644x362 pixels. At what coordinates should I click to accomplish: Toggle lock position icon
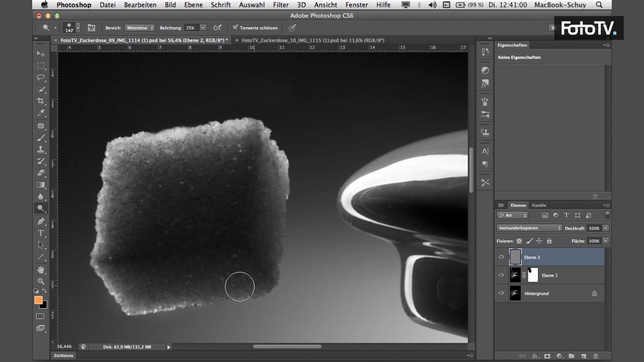click(x=539, y=241)
